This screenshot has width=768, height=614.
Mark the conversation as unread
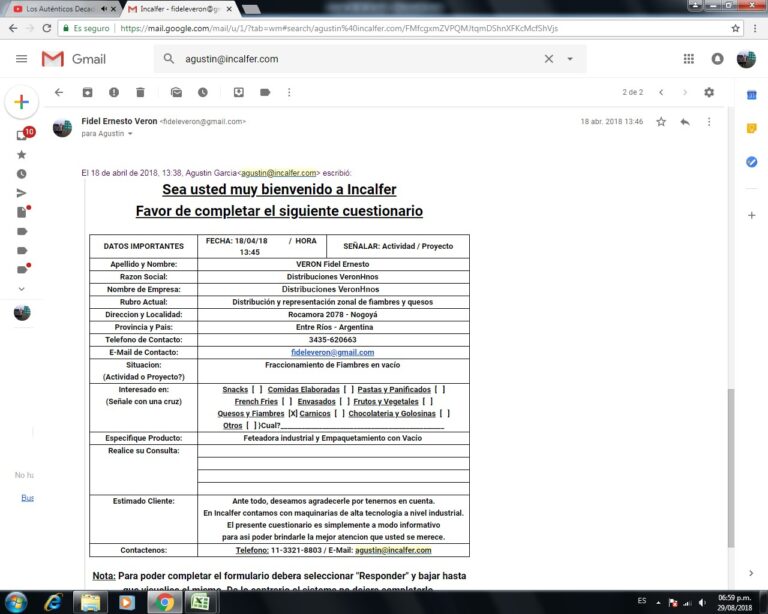176,92
